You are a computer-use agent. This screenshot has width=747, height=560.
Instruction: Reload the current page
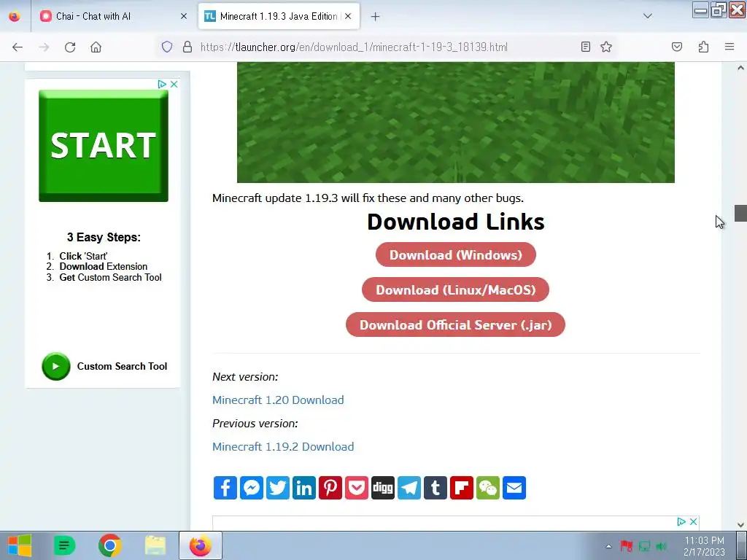coord(70,47)
